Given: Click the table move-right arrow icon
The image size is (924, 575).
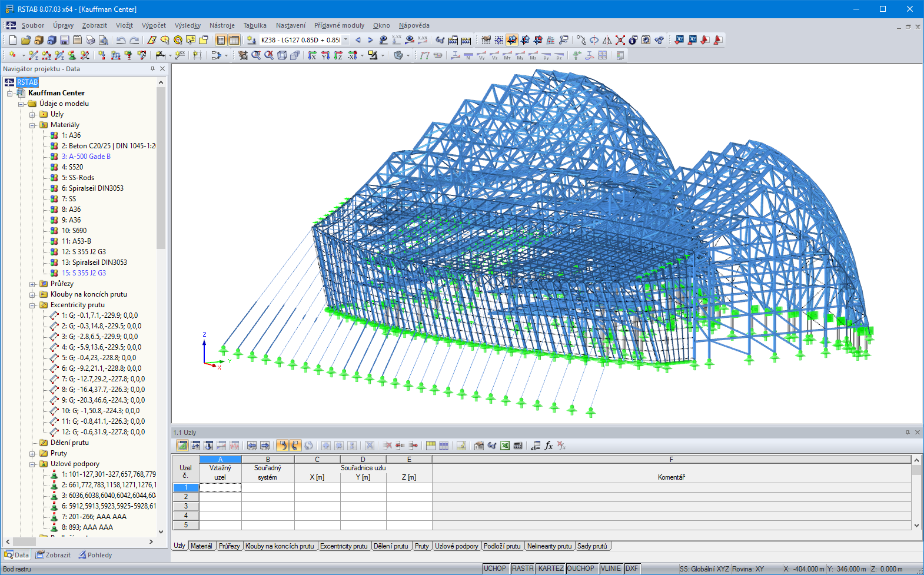Looking at the screenshot, I should click(x=265, y=446).
